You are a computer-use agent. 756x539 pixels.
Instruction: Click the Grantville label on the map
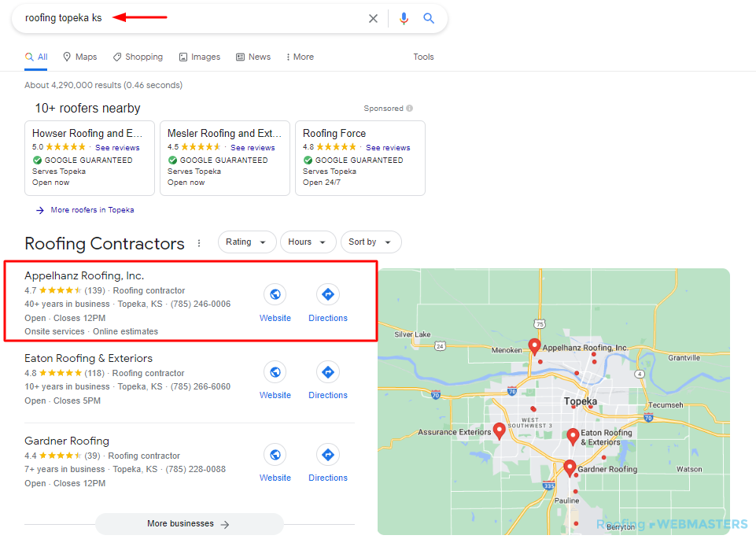(x=684, y=358)
